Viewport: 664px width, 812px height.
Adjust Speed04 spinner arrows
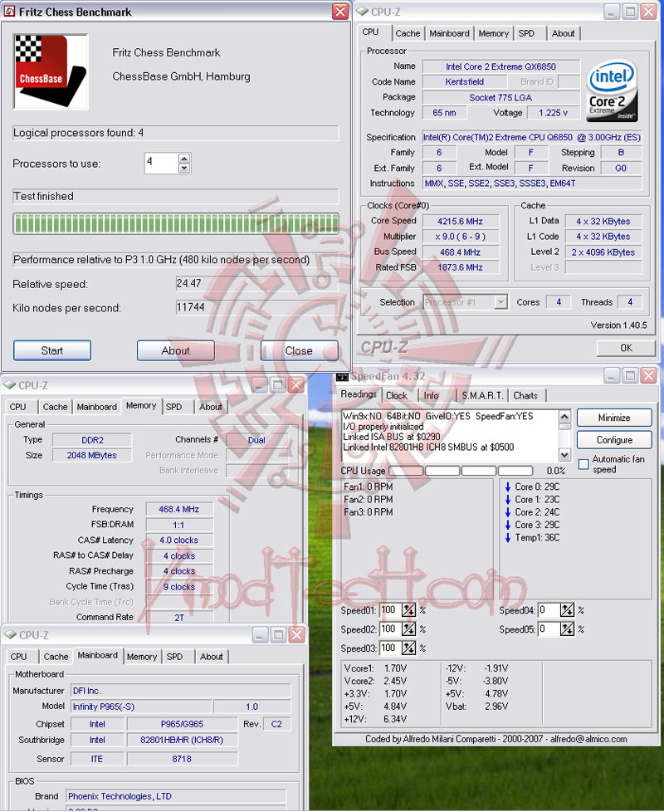[567, 610]
